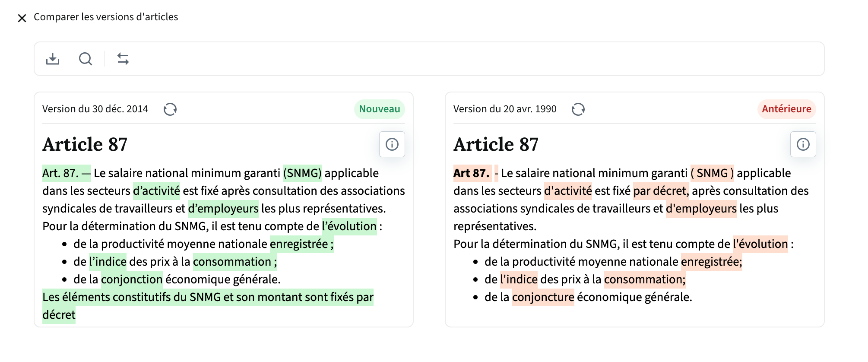Click the highlighted word 'conjonction'
The image size is (868, 362).
click(x=132, y=279)
